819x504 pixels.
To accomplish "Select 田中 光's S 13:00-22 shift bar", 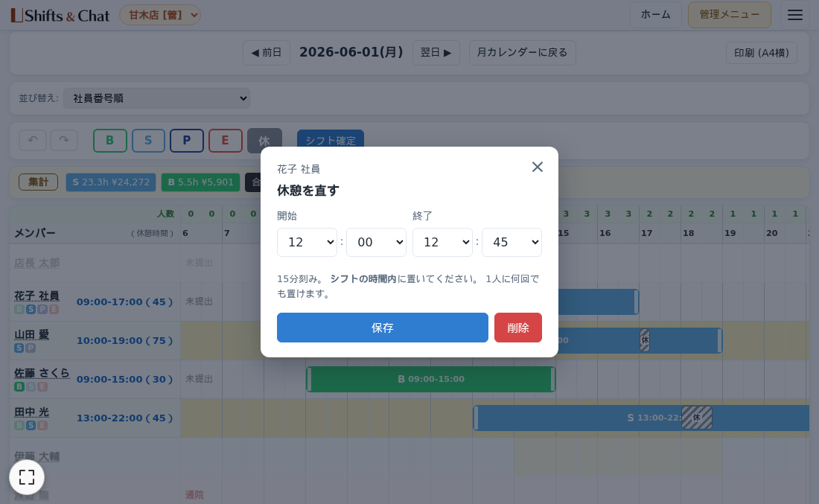I will (x=641, y=418).
